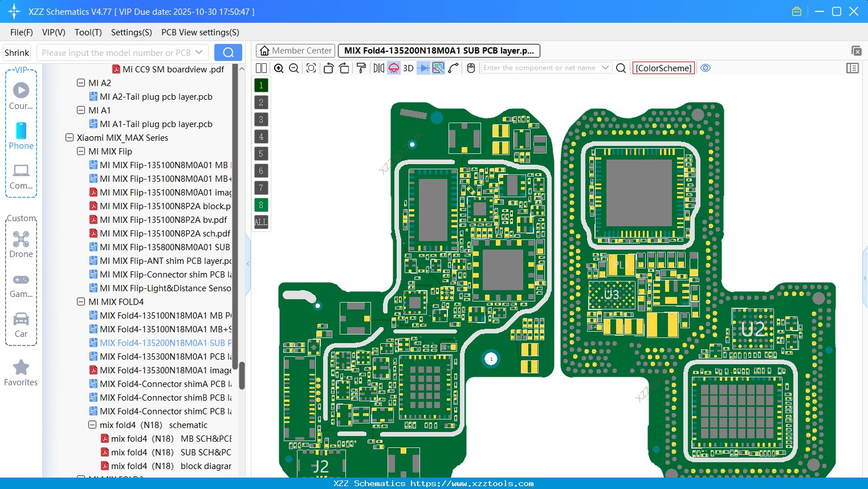Screen dimensions: 868x489
Task: Collapse the MI MIX FOLD4 tree node
Action: (x=81, y=301)
